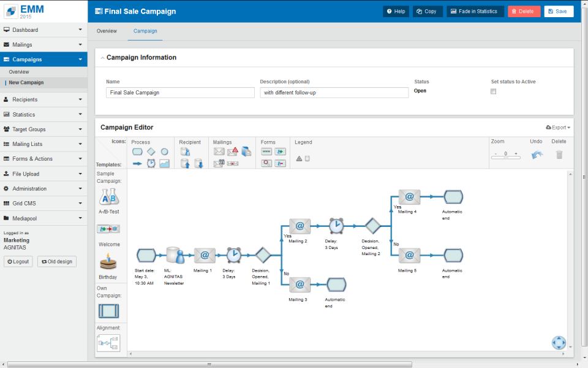Expand the Recipients sidebar menu
Viewport: 588px width, 368px height.
(43, 99)
